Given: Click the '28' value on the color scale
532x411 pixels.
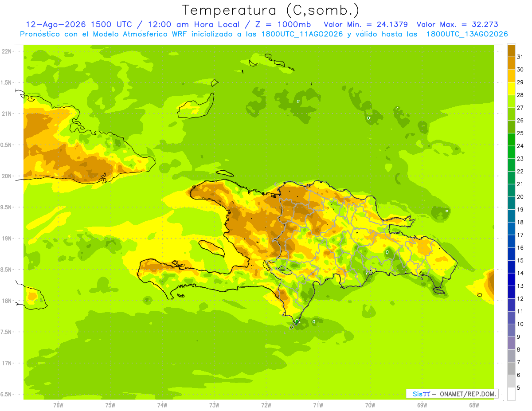Looking at the screenshot, I should 520,95.
